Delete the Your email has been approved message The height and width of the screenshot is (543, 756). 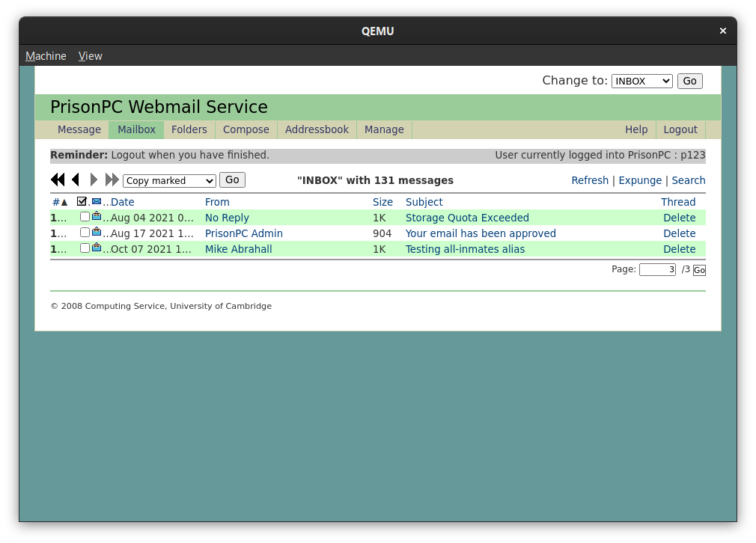(680, 233)
